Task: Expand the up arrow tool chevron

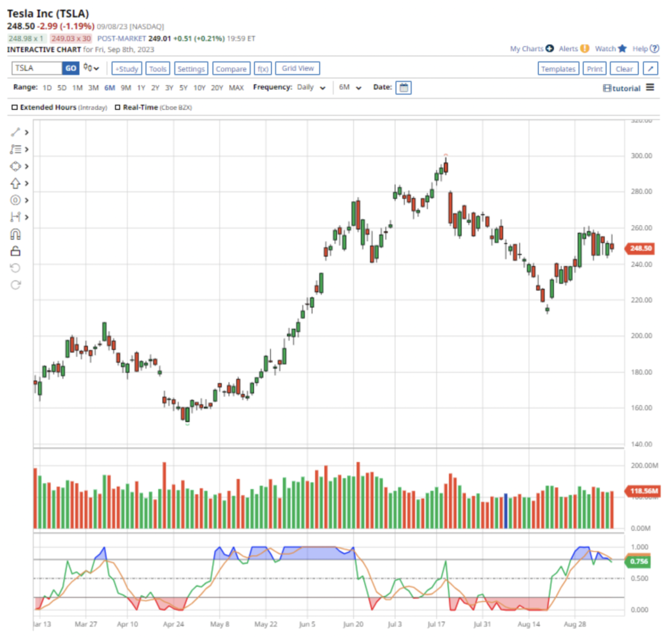Action: (x=26, y=184)
